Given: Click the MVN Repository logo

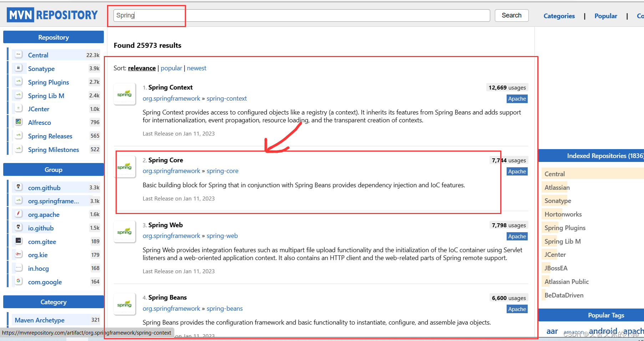Looking at the screenshot, I should pyautogui.click(x=52, y=15).
